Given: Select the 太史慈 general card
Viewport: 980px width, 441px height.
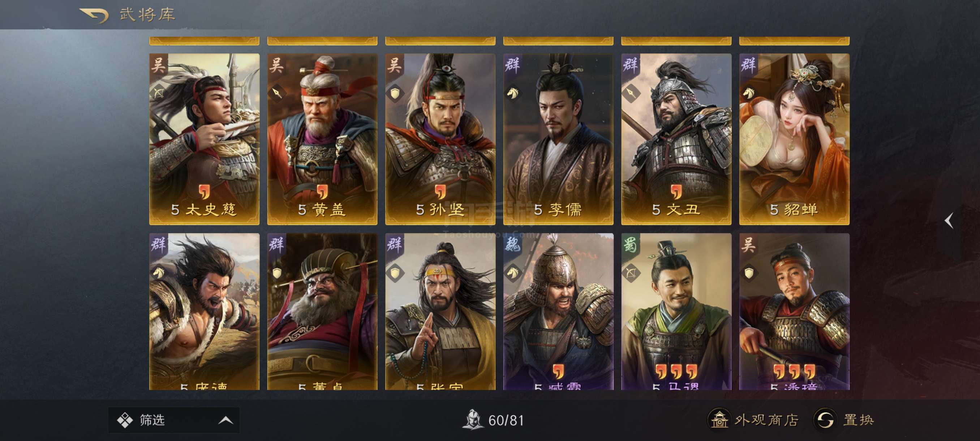Looking at the screenshot, I should [204, 139].
